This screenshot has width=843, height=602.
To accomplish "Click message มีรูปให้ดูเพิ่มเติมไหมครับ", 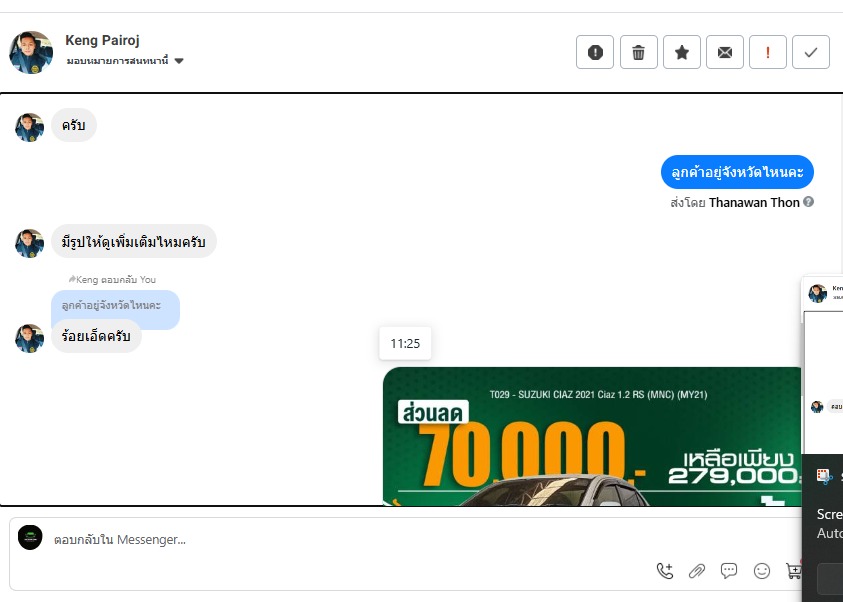I will point(133,241).
